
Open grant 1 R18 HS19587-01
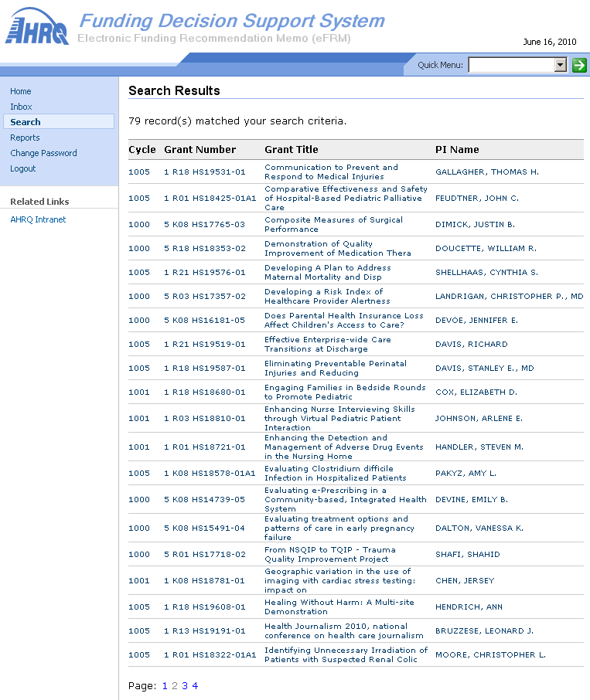[205, 369]
